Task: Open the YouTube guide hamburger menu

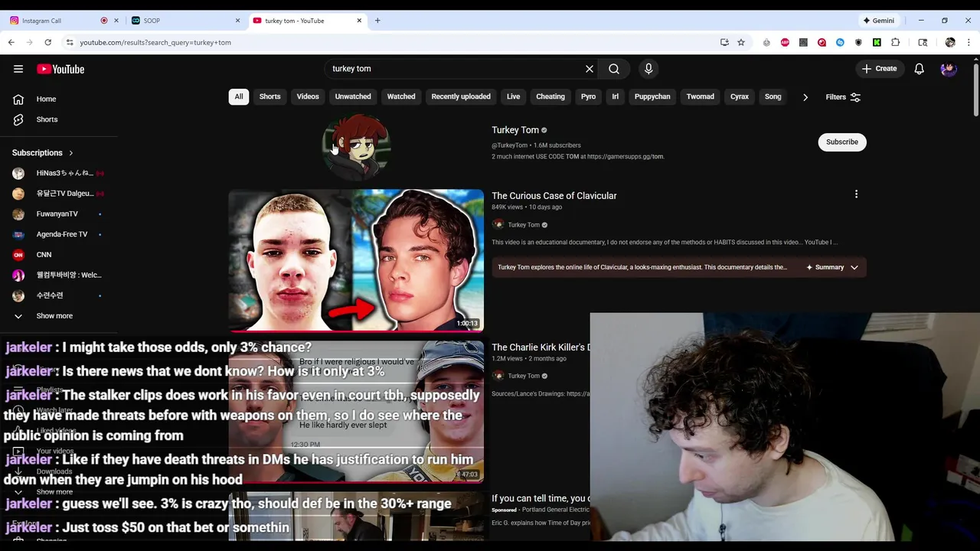Action: click(x=18, y=69)
